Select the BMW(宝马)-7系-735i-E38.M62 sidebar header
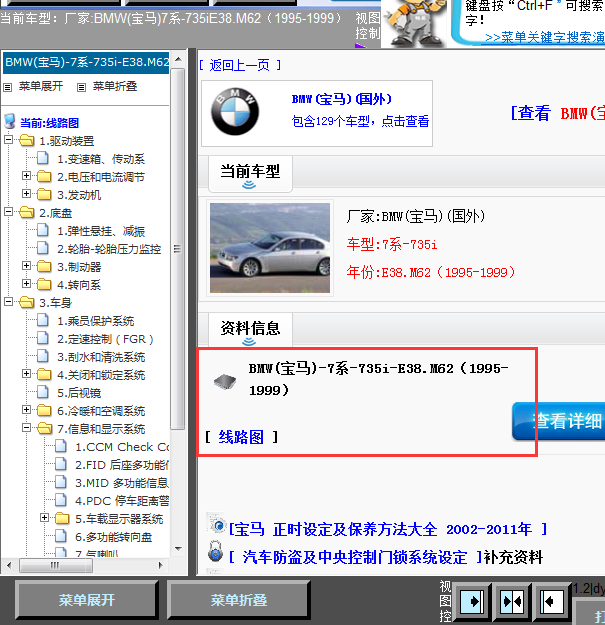Viewport: 605px width, 625px height. coord(86,62)
